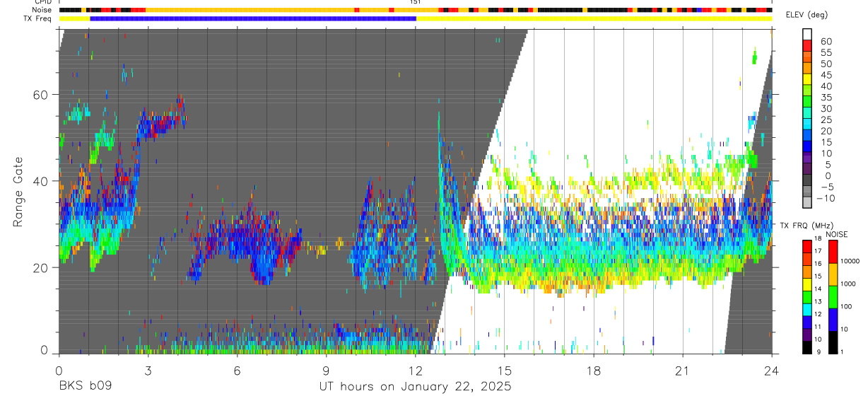Viewport: 868px width, 401px height.
Task: Click the '25' label on ELEV colorbar
Action: click(x=826, y=120)
